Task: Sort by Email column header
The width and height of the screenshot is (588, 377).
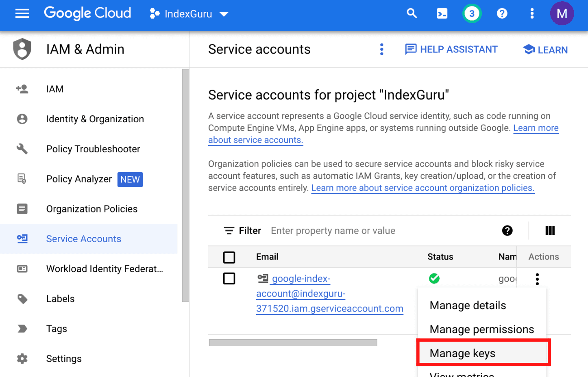Action: click(x=267, y=257)
